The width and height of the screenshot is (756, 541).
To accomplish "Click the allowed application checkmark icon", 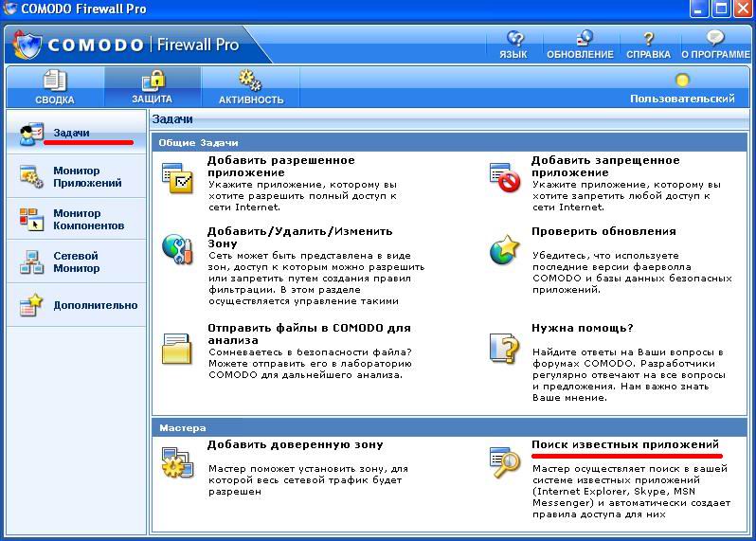I will click(x=178, y=178).
